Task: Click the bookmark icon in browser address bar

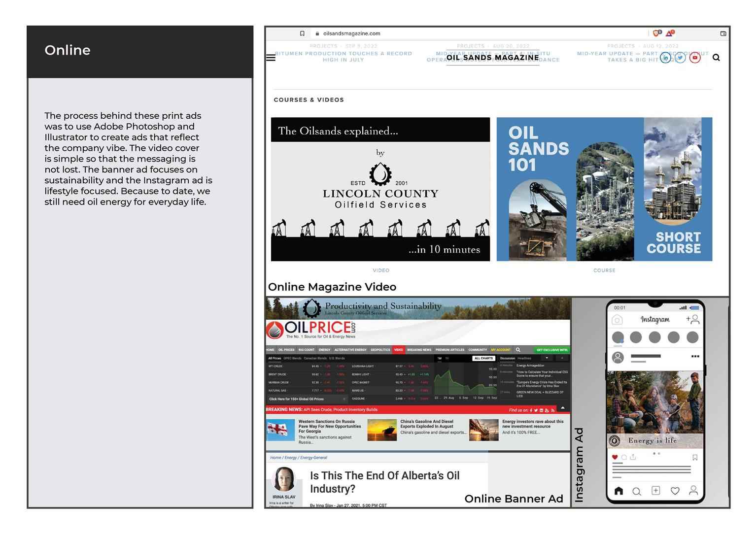Action: (302, 33)
